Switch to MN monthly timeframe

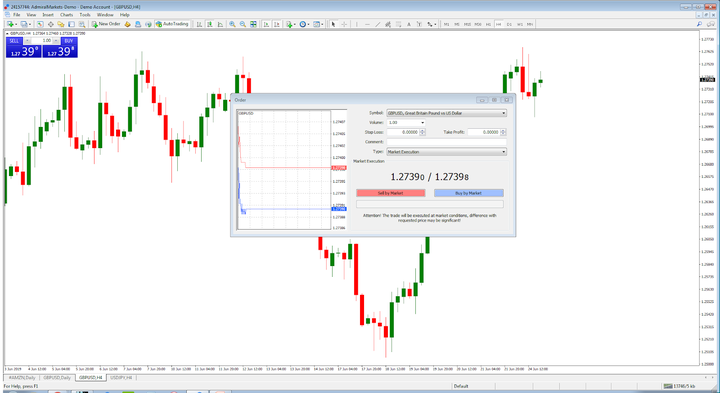(x=530, y=24)
